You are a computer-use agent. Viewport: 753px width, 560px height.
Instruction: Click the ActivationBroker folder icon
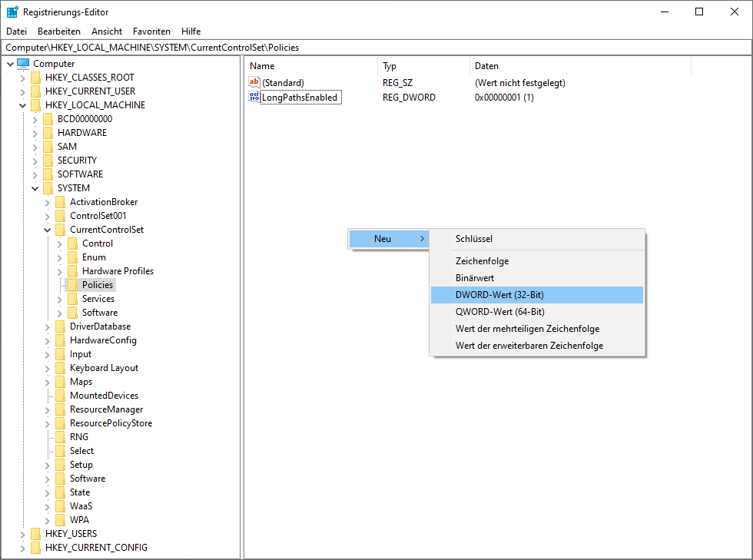click(60, 202)
